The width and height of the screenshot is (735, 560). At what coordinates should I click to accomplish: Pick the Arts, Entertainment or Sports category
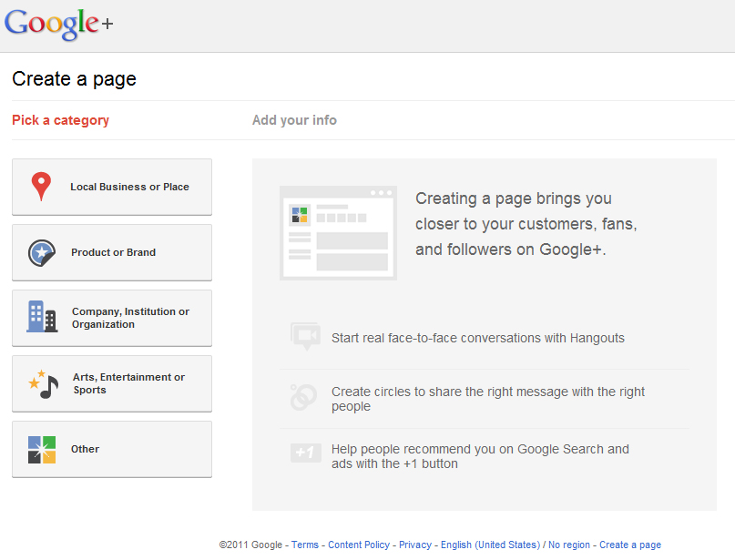click(112, 383)
